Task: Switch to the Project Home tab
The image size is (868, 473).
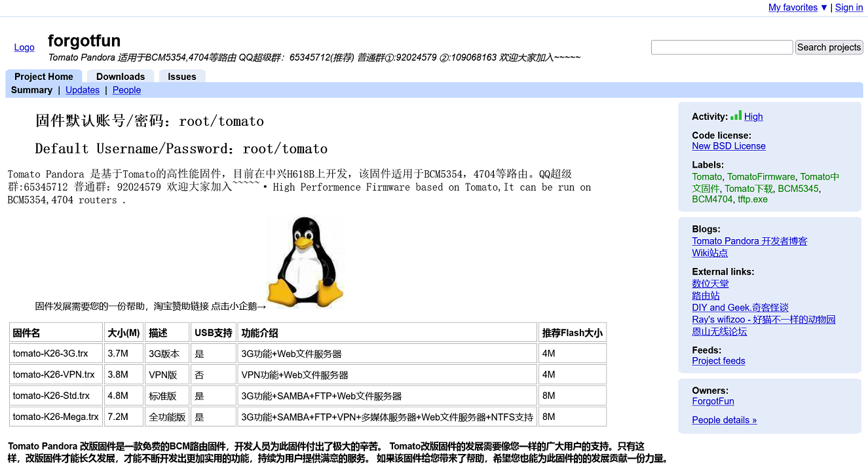Action: point(44,77)
